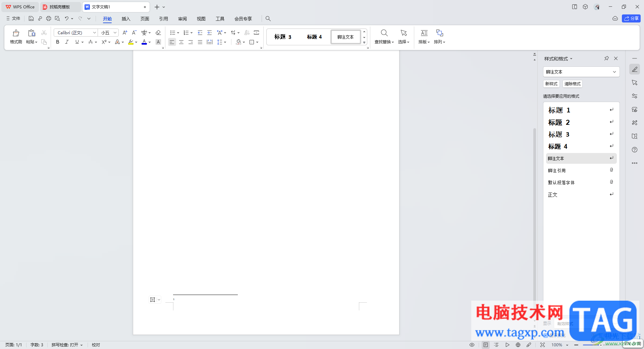Toggle bold formatting

point(58,42)
